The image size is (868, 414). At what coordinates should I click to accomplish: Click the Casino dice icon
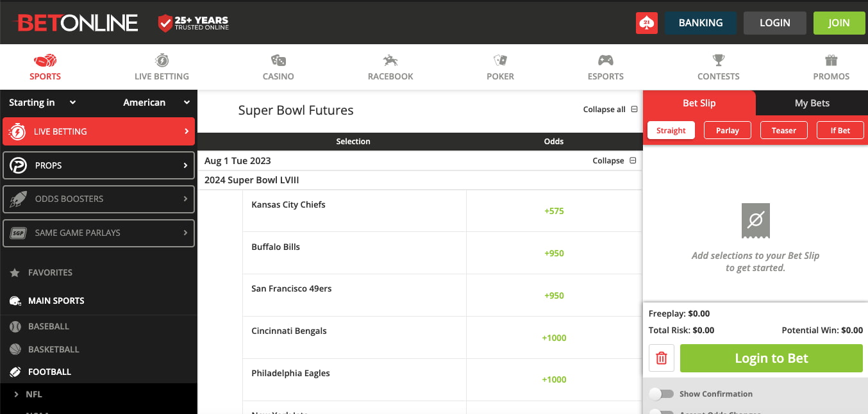(x=278, y=60)
